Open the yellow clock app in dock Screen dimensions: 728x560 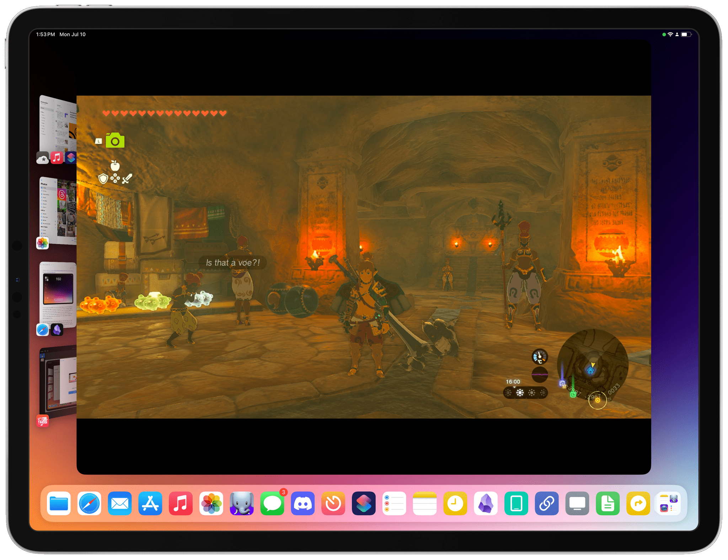tap(455, 504)
